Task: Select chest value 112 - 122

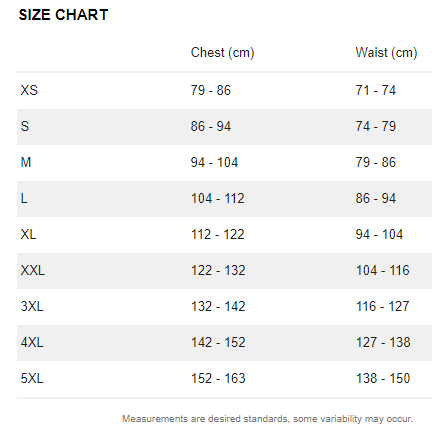Action: pos(218,234)
